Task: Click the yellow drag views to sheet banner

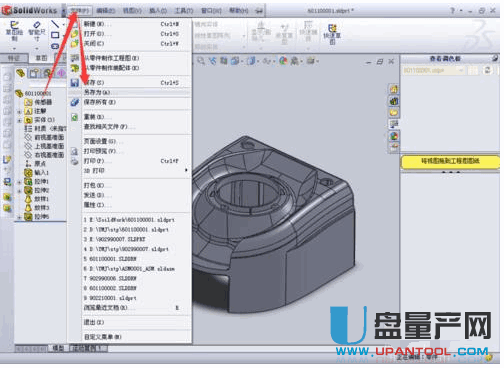Action: click(450, 162)
